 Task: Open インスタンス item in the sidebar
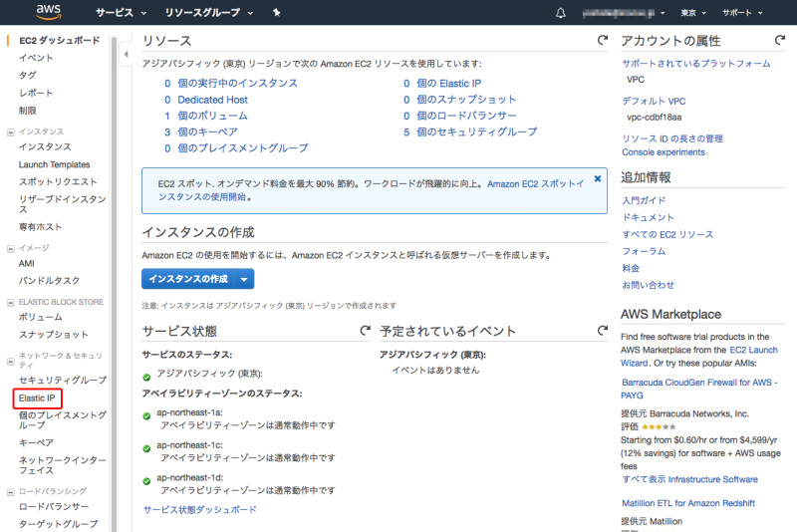click(x=45, y=146)
